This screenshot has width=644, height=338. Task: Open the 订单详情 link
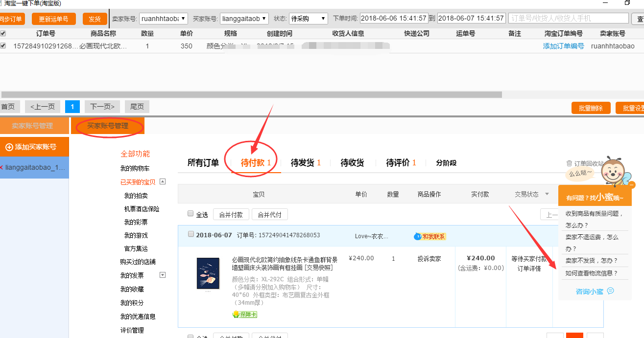[x=529, y=268]
